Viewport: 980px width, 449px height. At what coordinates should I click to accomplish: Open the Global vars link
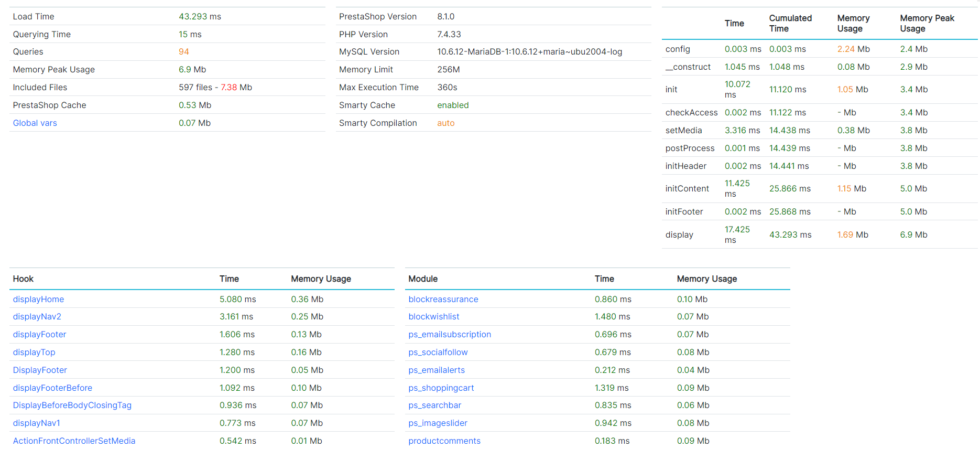click(35, 123)
